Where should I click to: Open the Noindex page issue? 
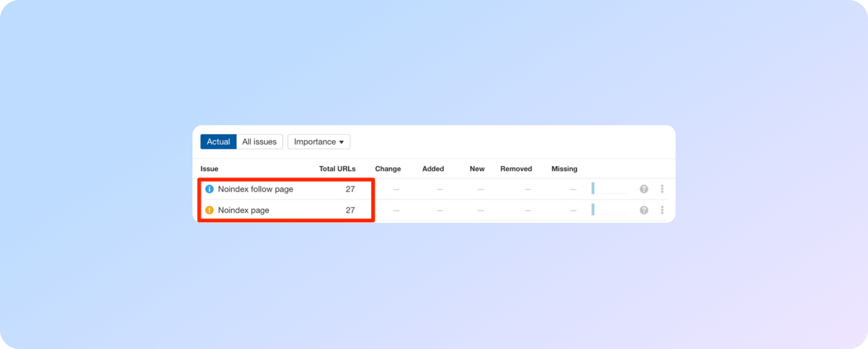[x=243, y=210]
